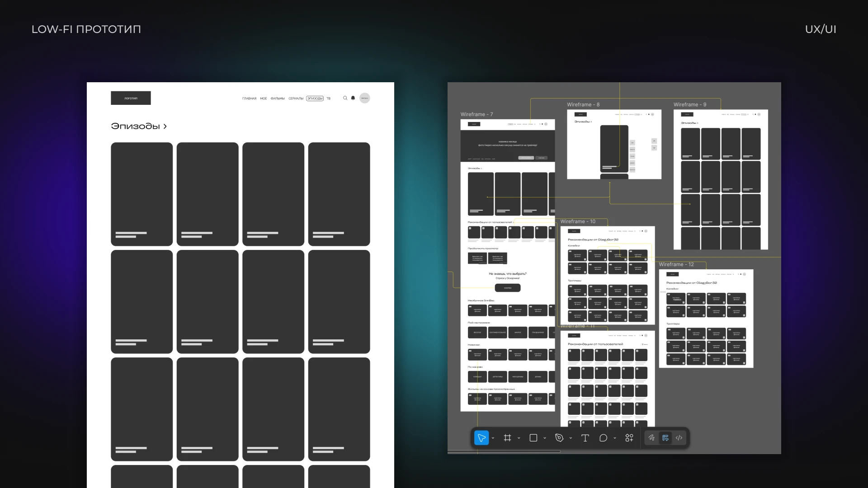Expand the Pen tool options arrow
The height and width of the screenshot is (488, 868).
tap(571, 438)
